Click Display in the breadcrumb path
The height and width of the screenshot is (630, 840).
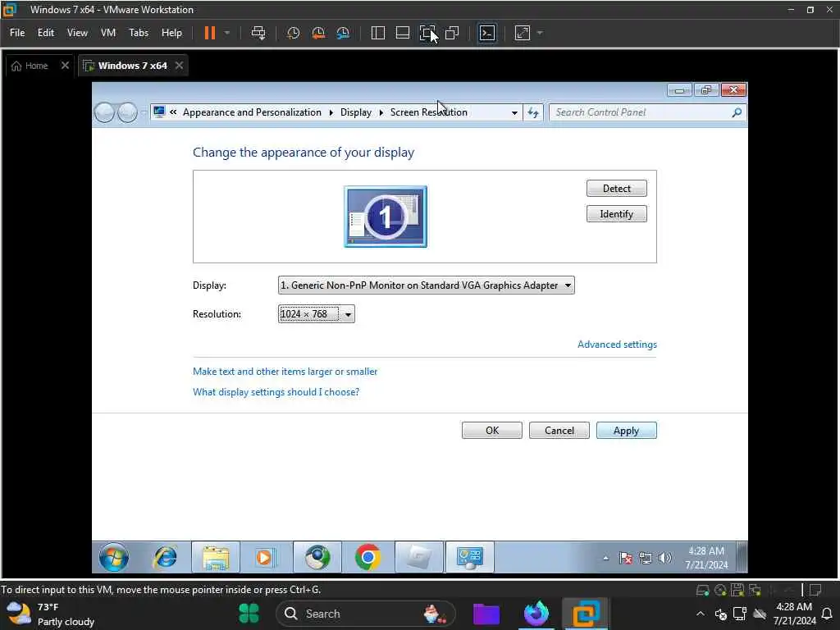[x=356, y=112]
